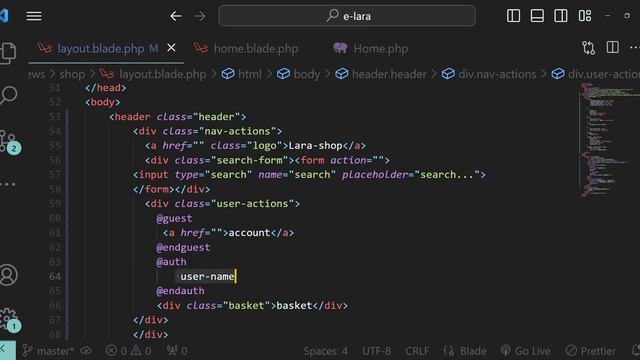Screen dimensions: 640x360
Task: Click Lara-shop text in logo link
Action: (x=315, y=146)
